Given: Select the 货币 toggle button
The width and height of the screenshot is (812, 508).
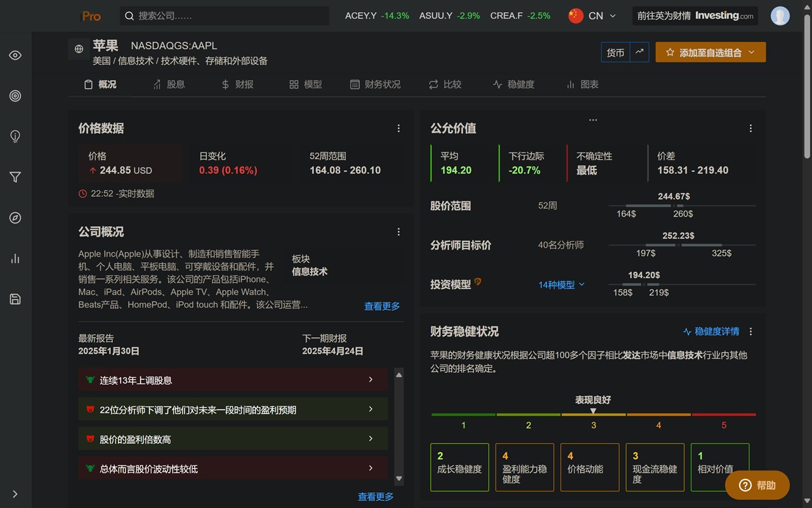Looking at the screenshot, I should point(615,53).
